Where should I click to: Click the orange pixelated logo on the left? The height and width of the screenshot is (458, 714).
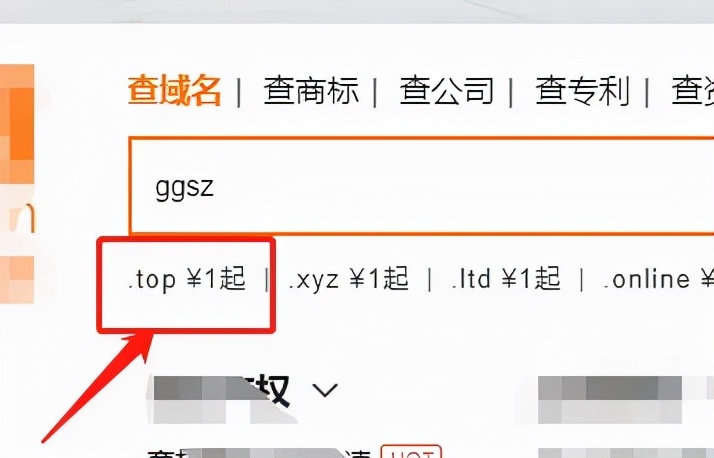coord(17,124)
